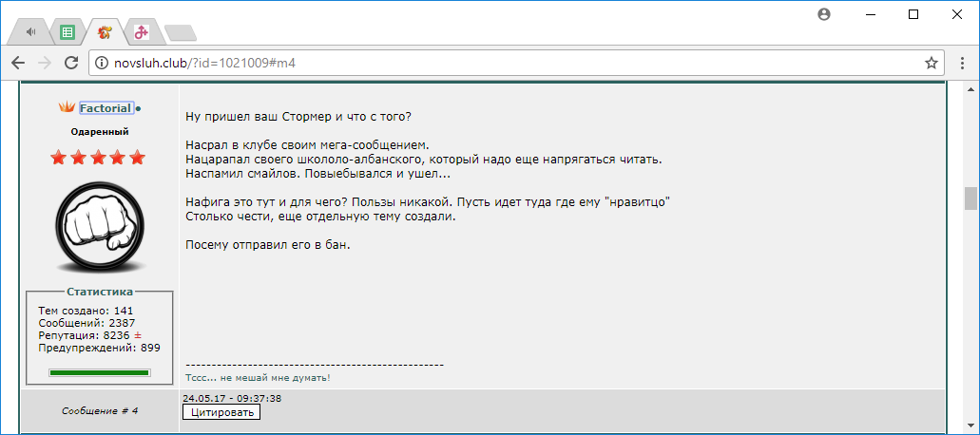Click the Back navigation arrow
The height and width of the screenshot is (435, 980).
(18, 63)
